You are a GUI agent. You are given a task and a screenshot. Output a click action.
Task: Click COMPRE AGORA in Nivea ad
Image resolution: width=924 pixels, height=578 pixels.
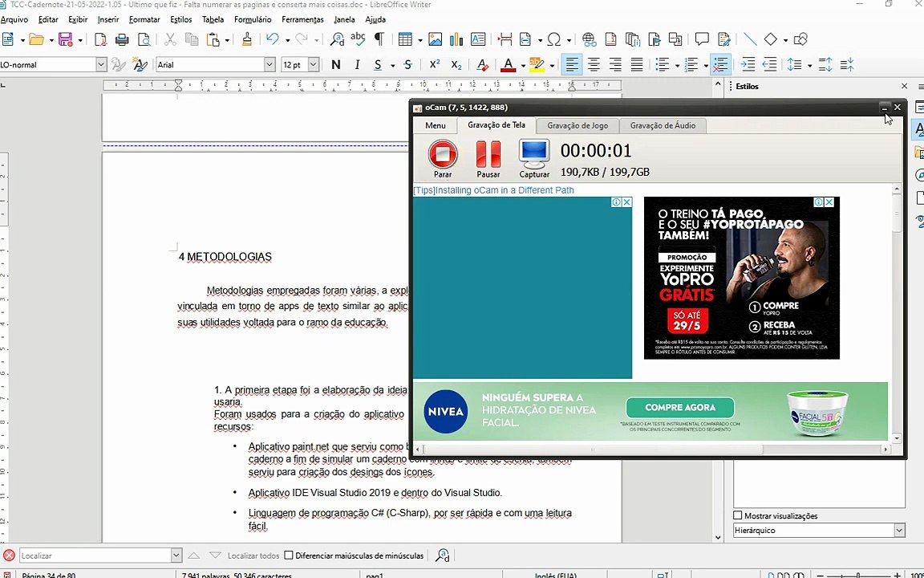tap(680, 407)
